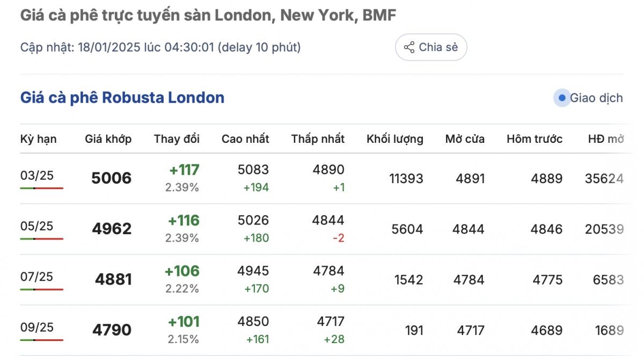The height and width of the screenshot is (356, 644).
Task: Click the 09/25 contract term
Action: point(37,327)
